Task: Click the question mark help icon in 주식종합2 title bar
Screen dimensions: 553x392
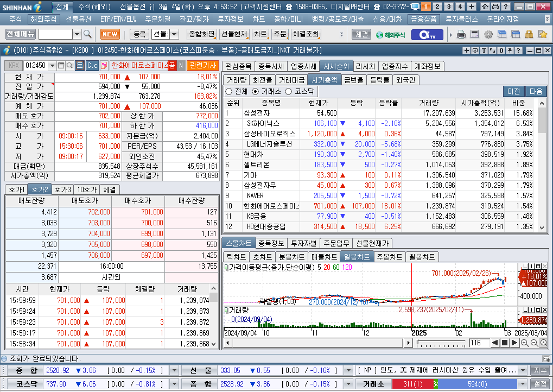Action: (x=518, y=50)
